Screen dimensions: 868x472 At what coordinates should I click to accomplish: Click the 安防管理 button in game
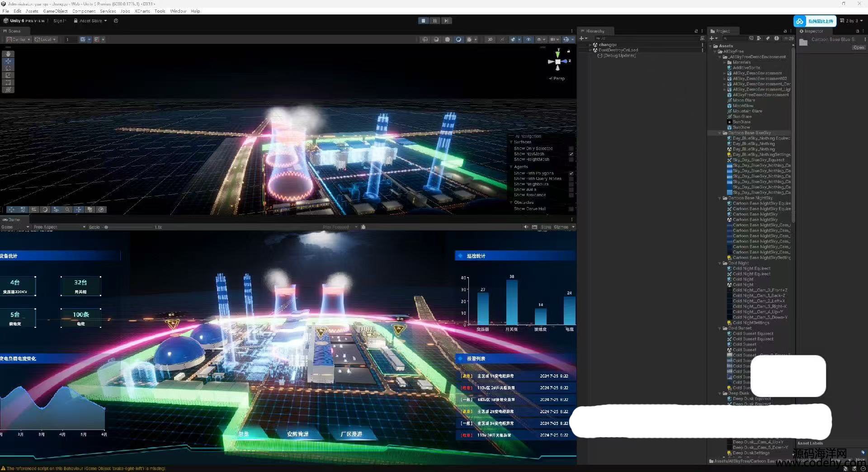point(297,434)
